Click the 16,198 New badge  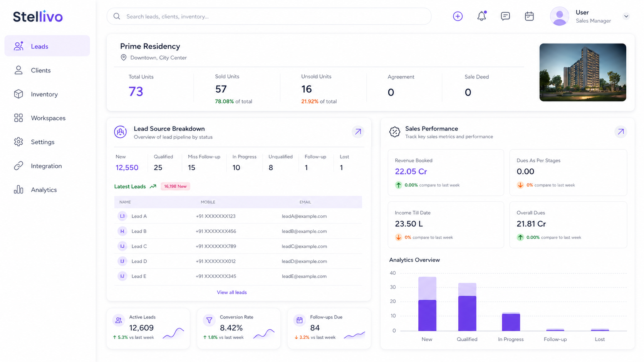click(175, 186)
